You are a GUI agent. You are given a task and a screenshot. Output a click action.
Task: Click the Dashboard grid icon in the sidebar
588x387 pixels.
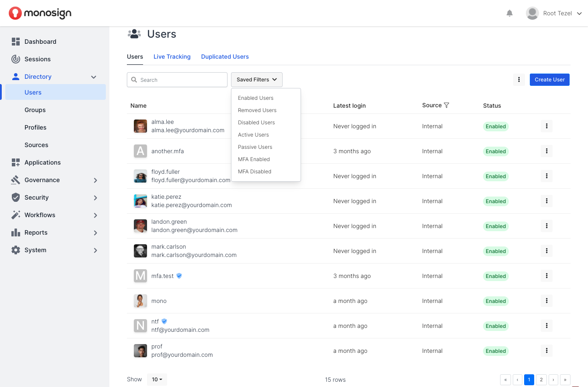point(16,42)
